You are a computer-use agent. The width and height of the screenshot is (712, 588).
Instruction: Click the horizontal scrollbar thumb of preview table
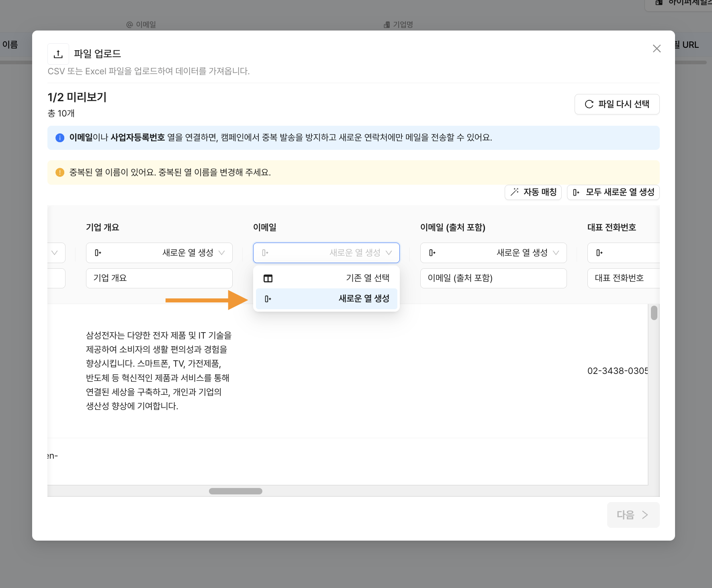coord(235,491)
